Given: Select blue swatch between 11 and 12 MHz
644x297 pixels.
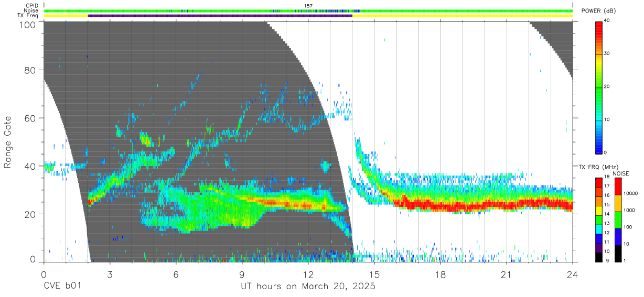Looking at the screenshot, I should click(x=599, y=238).
